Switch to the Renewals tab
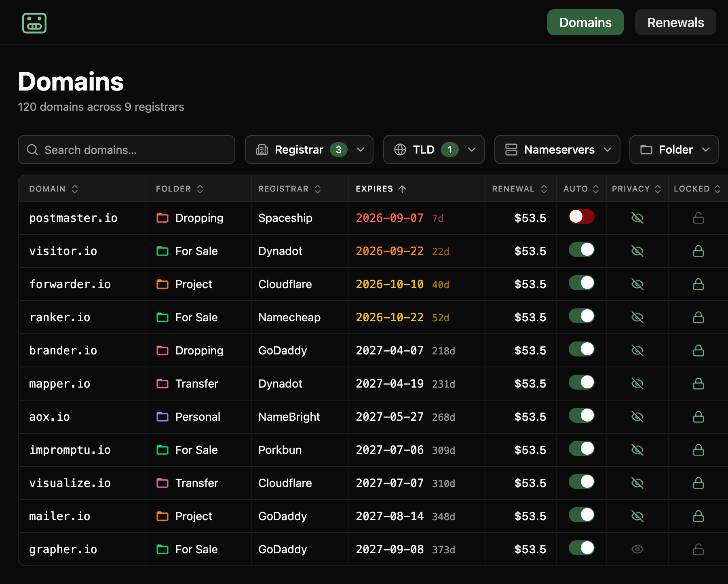Screen dimensions: 728x584 coord(675,22)
